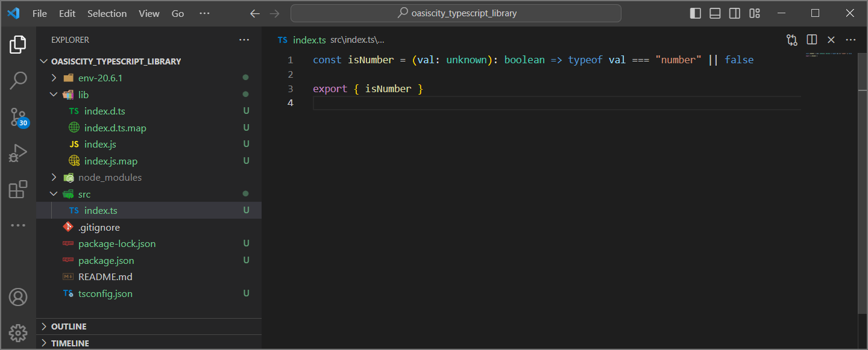Open the Run and Debug view
This screenshot has height=350, width=868.
click(x=18, y=153)
